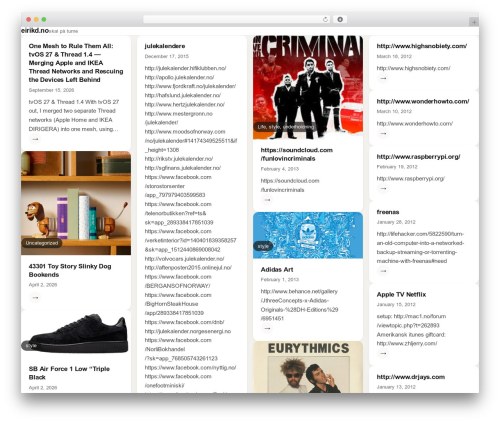The width and height of the screenshot is (500, 423).
Task: Open the blue Adidas artwork image
Action: 308,235
